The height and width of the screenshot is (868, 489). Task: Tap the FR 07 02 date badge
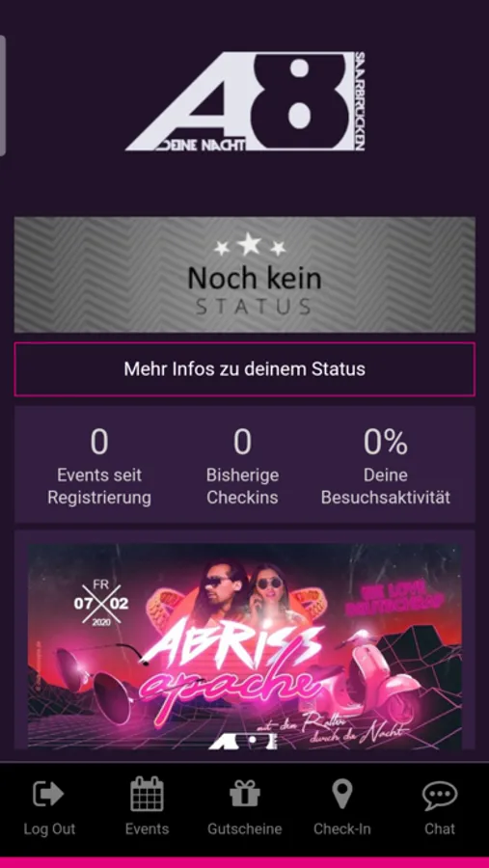pos(101,603)
